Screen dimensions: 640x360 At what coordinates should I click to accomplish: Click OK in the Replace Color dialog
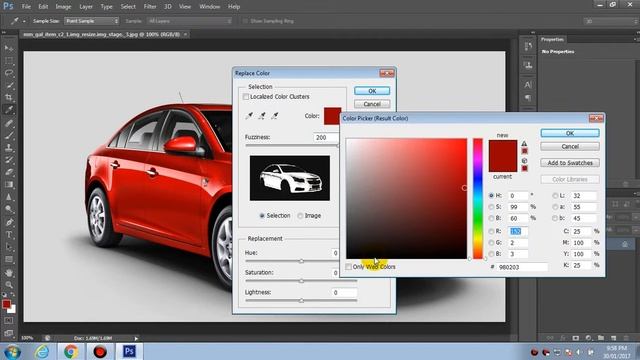coord(372,91)
